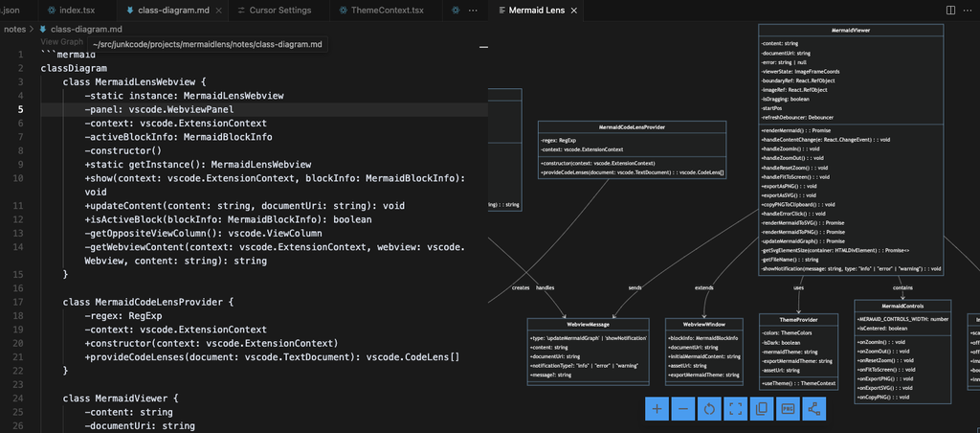This screenshot has width=980, height=433.
Task: Click MermaidCodeLensProvider title in diagram
Action: pyautogui.click(x=632, y=127)
